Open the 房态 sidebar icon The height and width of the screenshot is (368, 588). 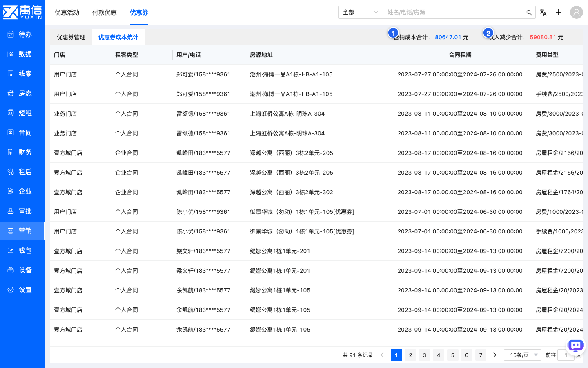point(11,93)
